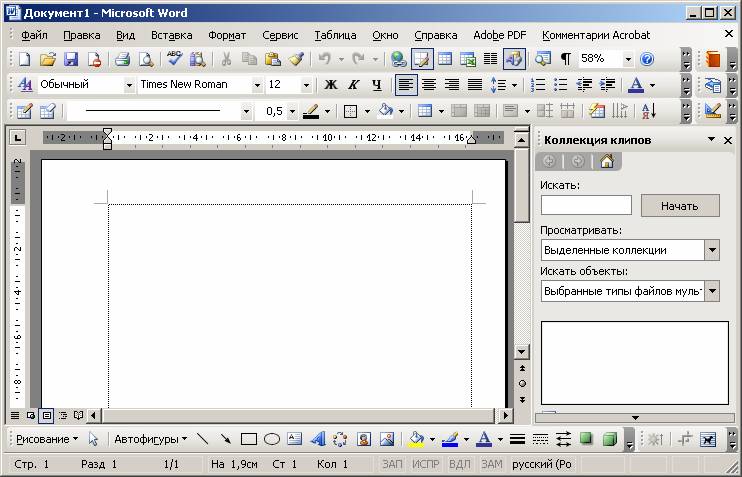This screenshot has width=742, height=477.
Task: Open a file with folder icon
Action: (48, 59)
